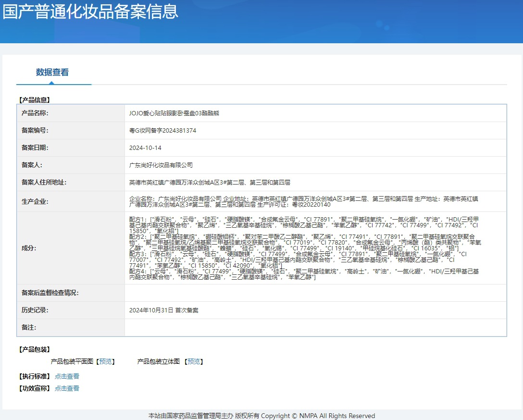Click the page title 国产普通化妆品备案信息

click(x=90, y=11)
